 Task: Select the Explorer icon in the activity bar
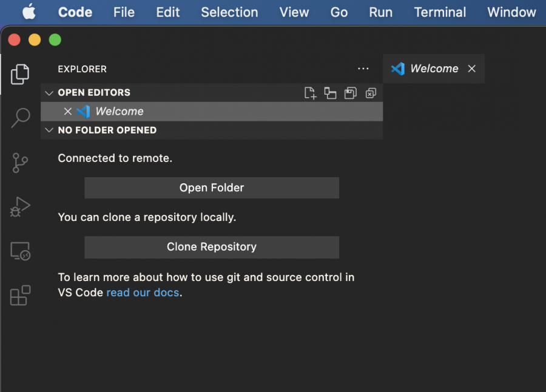pos(20,74)
